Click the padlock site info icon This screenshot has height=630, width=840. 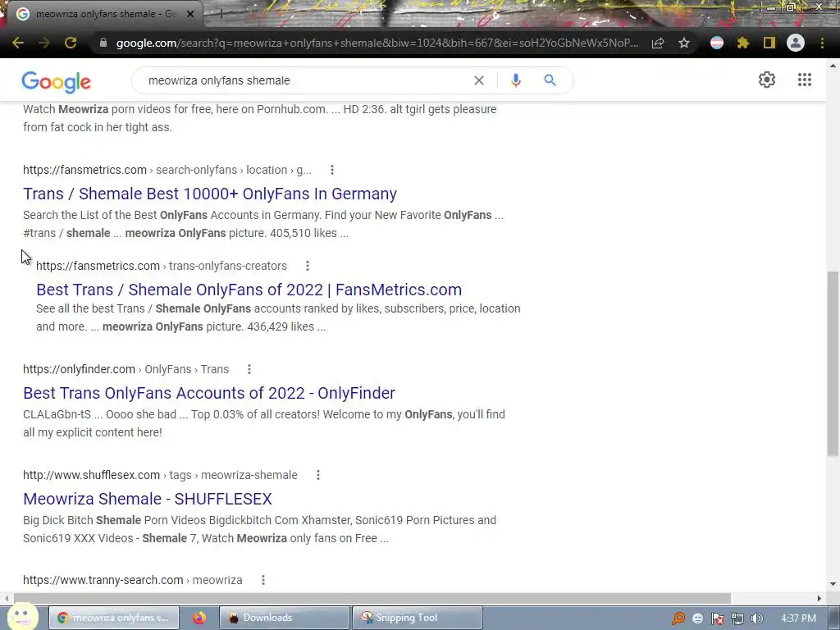point(103,43)
